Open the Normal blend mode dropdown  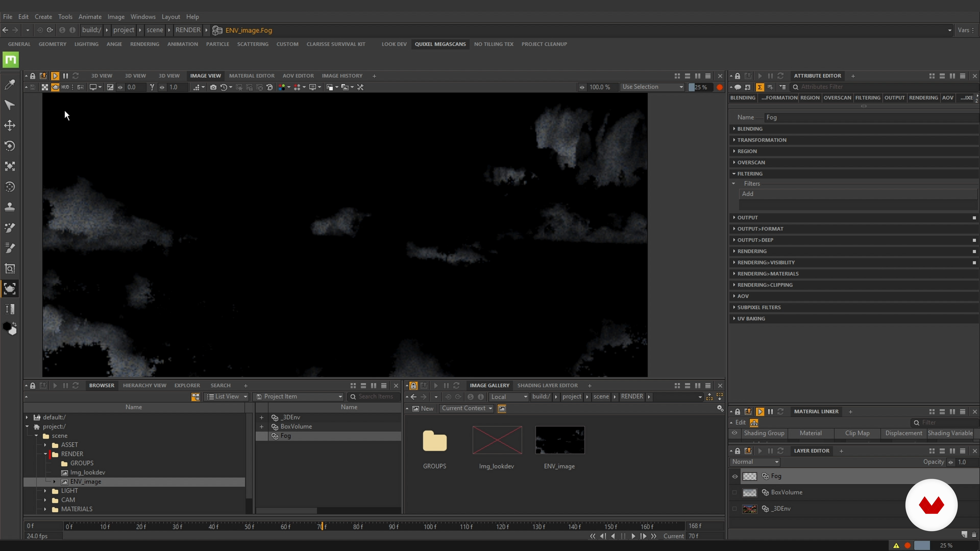point(755,462)
